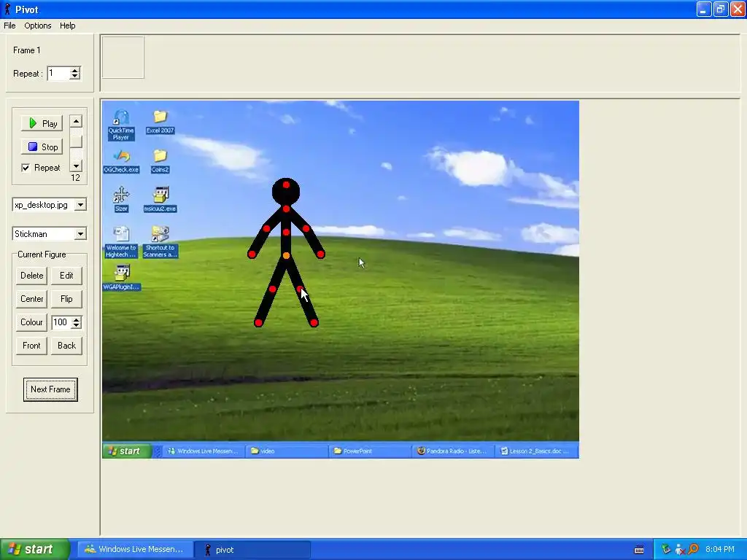This screenshot has height=560, width=747.
Task: Select the left-side hand handle of stickman
Action: click(252, 254)
